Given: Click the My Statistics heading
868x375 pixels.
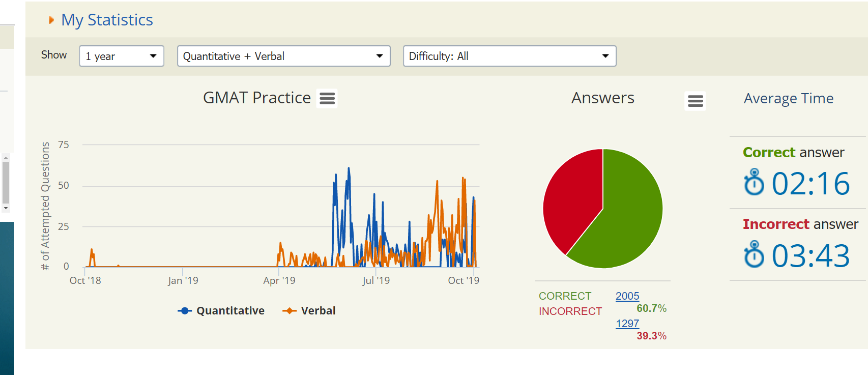Looking at the screenshot, I should [107, 20].
